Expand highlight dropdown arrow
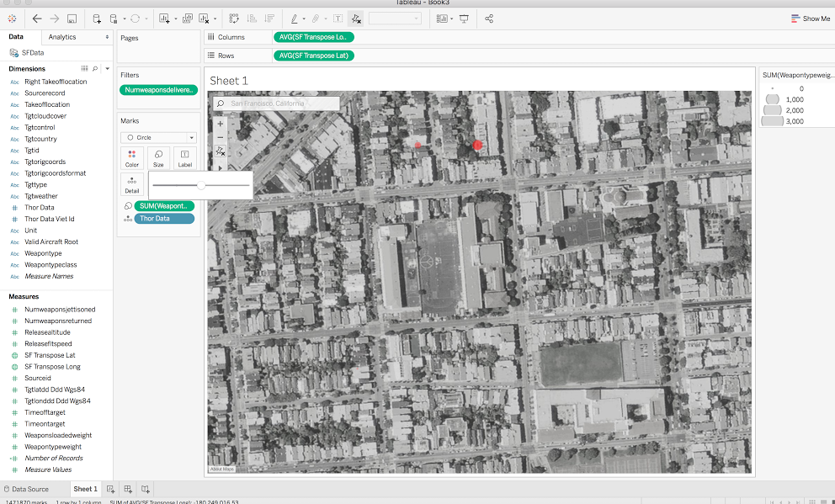Image resolution: width=835 pixels, height=504 pixels. tap(304, 19)
